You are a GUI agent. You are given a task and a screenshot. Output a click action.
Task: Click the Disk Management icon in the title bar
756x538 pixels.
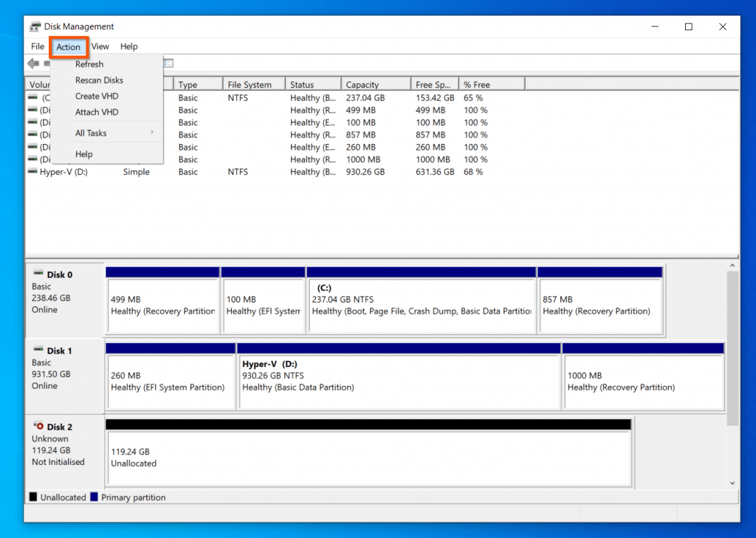point(33,26)
